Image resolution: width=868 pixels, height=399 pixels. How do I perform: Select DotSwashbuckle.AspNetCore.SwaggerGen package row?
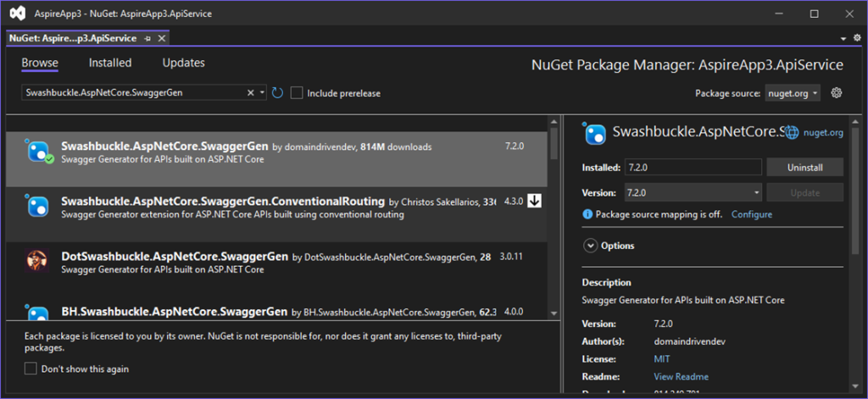(276, 269)
